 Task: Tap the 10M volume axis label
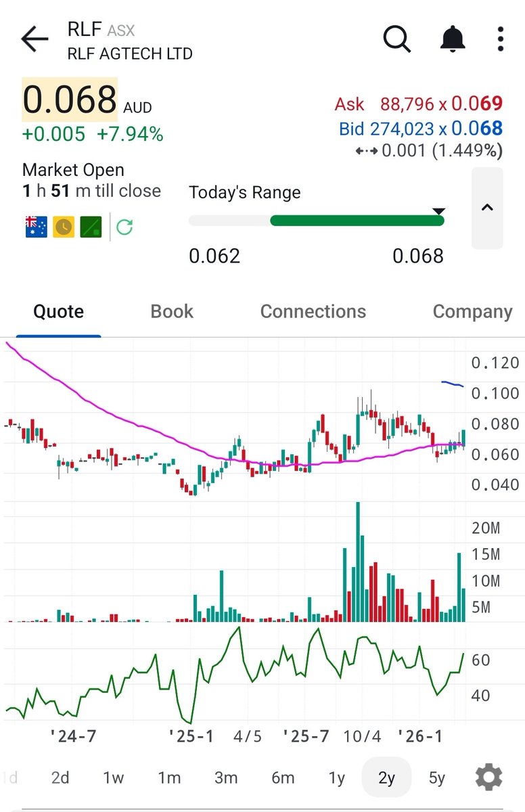[486, 581]
